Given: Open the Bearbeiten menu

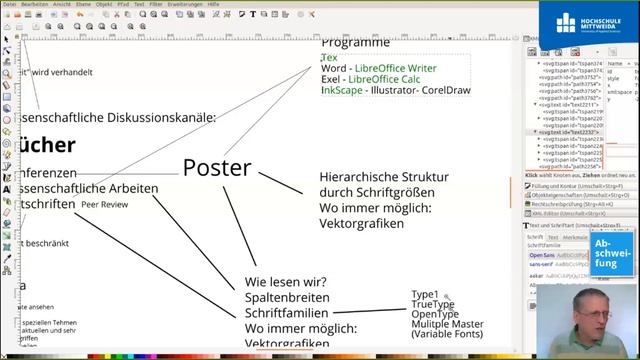Looking at the screenshot, I should [x=34, y=4].
